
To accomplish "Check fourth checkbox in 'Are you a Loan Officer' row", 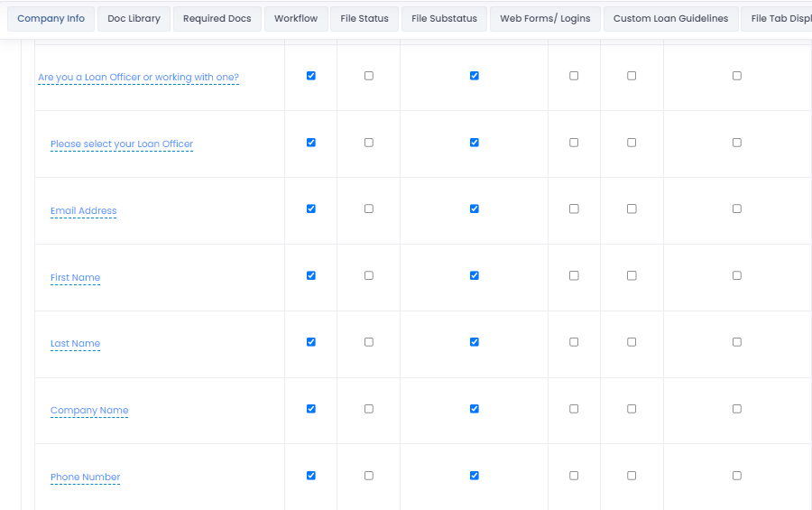I will 574,76.
